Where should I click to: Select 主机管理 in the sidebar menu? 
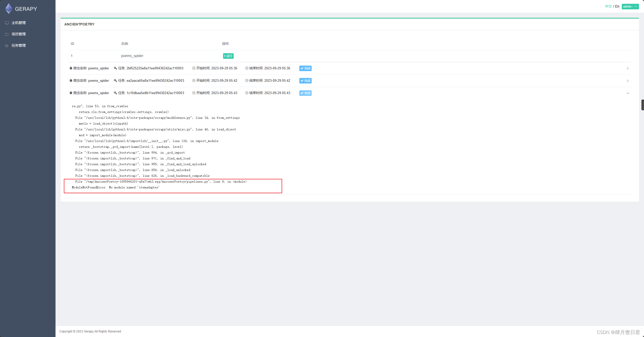18,23
